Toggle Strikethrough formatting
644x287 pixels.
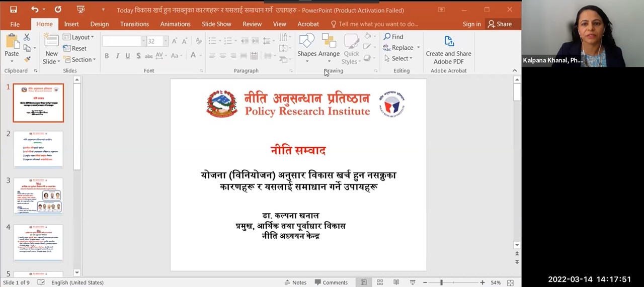coord(149,56)
